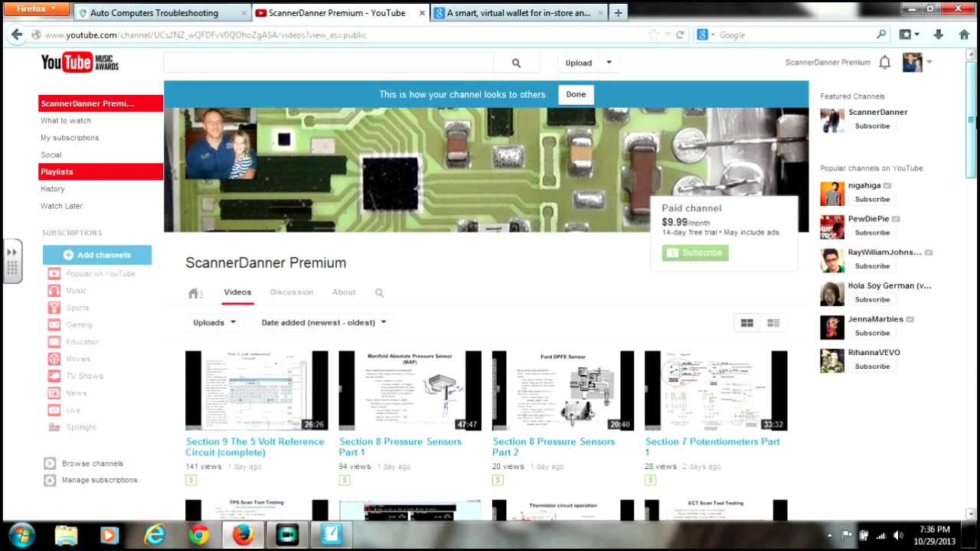Select Auto Computers Troubleshooting browser tab
This screenshot has width=980, height=551.
pyautogui.click(x=163, y=12)
